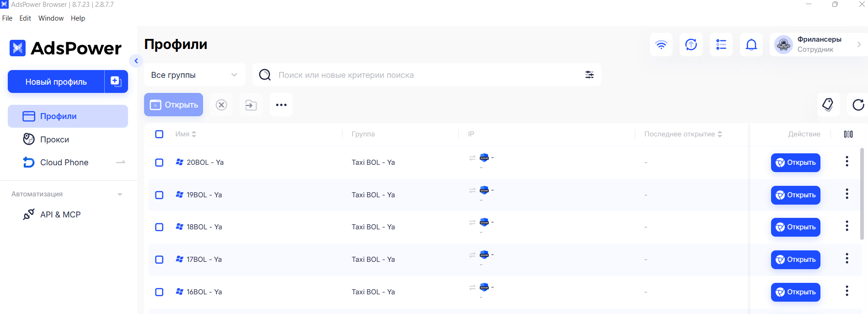The height and width of the screenshot is (314, 868).
Task: Click the Новый профиль button
Action: tap(56, 81)
